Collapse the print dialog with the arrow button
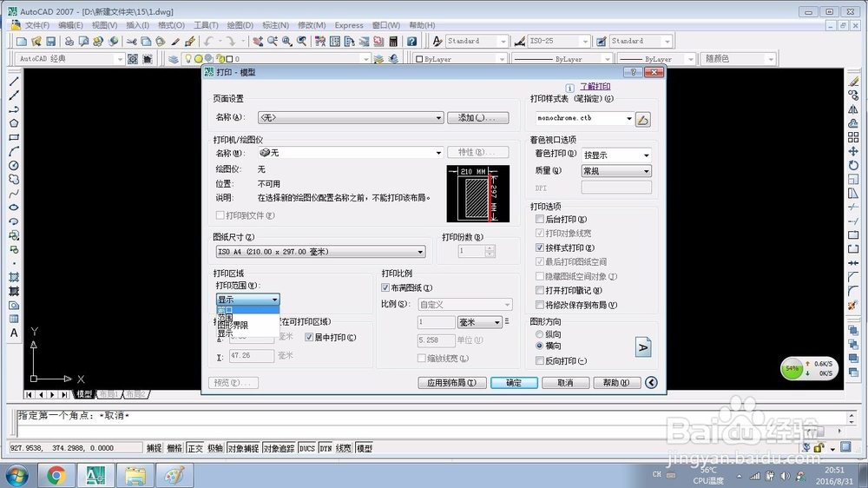The height and width of the screenshot is (488, 868). [x=652, y=383]
